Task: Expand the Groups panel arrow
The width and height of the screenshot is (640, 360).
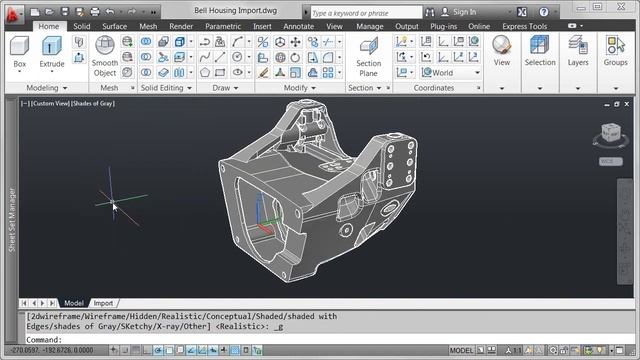Action: (x=616, y=88)
